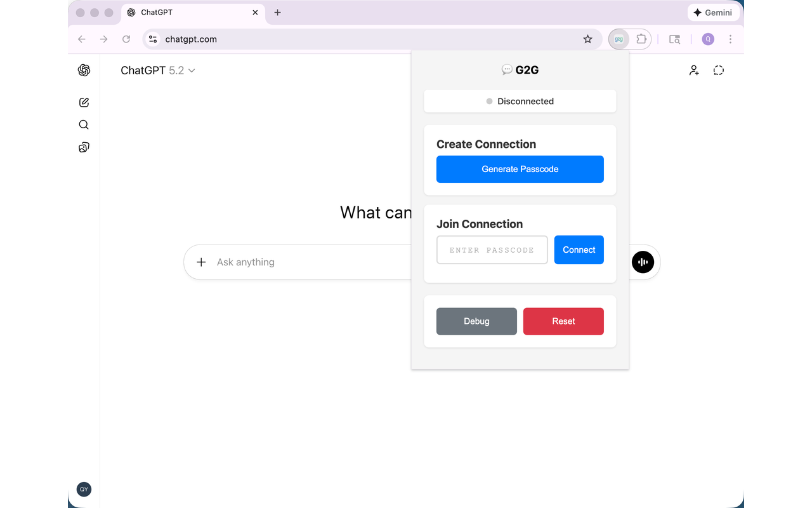Screen dimensions: 812x508
Task: Open the pinned G2G extension icon
Action: click(x=619, y=39)
